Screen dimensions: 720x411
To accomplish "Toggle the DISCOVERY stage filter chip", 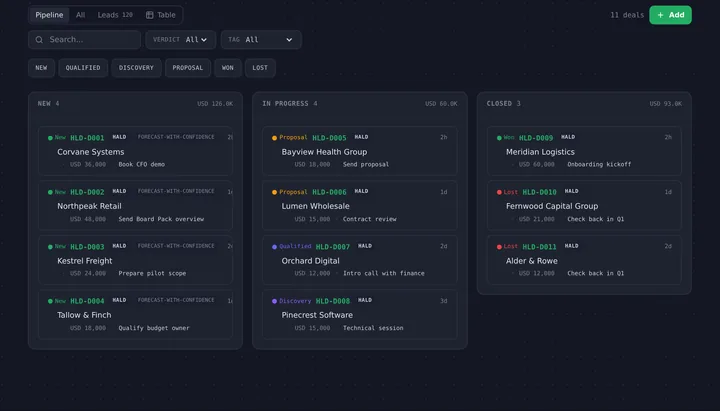I will click(x=136, y=68).
